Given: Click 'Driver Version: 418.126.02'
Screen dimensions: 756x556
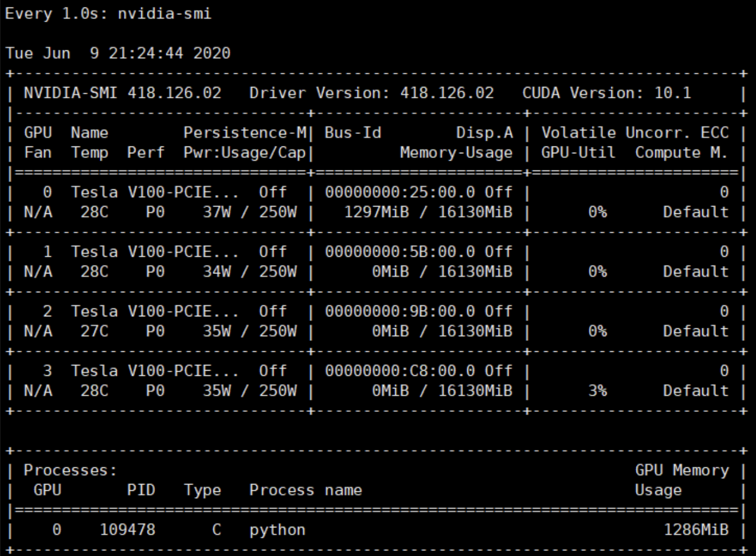Looking at the screenshot, I should pos(372,93).
